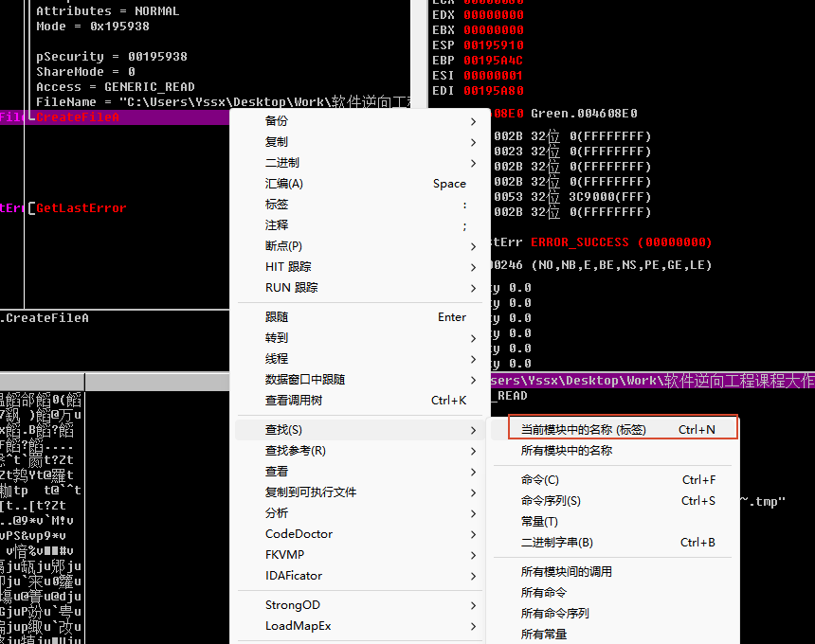
Task: Open the CodeDoctor plugin submenu
Action: point(360,533)
